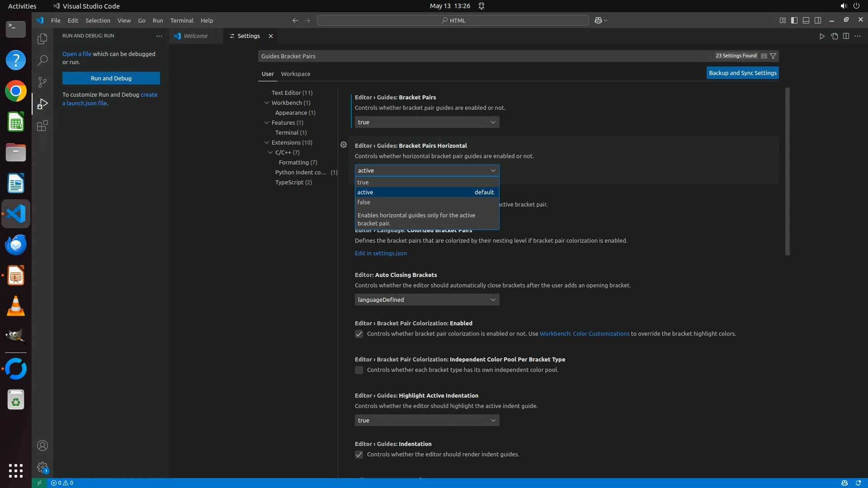This screenshot has width=868, height=488.
Task: Enable Independent Color Pool Per Bracket Type
Action: [359, 370]
